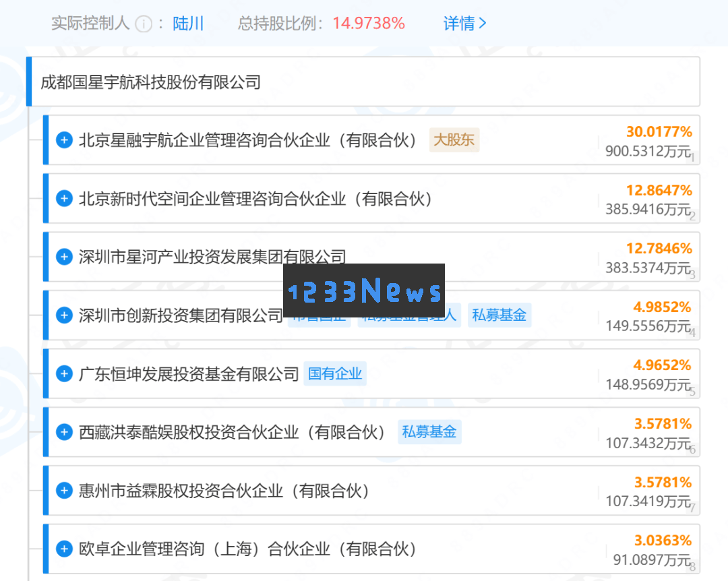The image size is (728, 581).
Task: Expand 广东恒坤发展投资基金有限公司 node
Action: (x=64, y=373)
